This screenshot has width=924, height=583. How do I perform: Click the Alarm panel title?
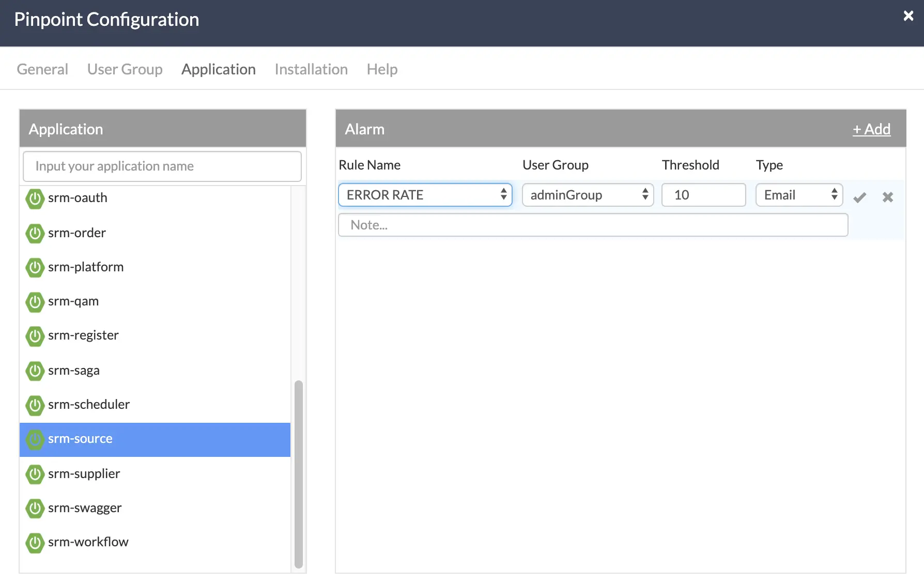click(x=365, y=129)
